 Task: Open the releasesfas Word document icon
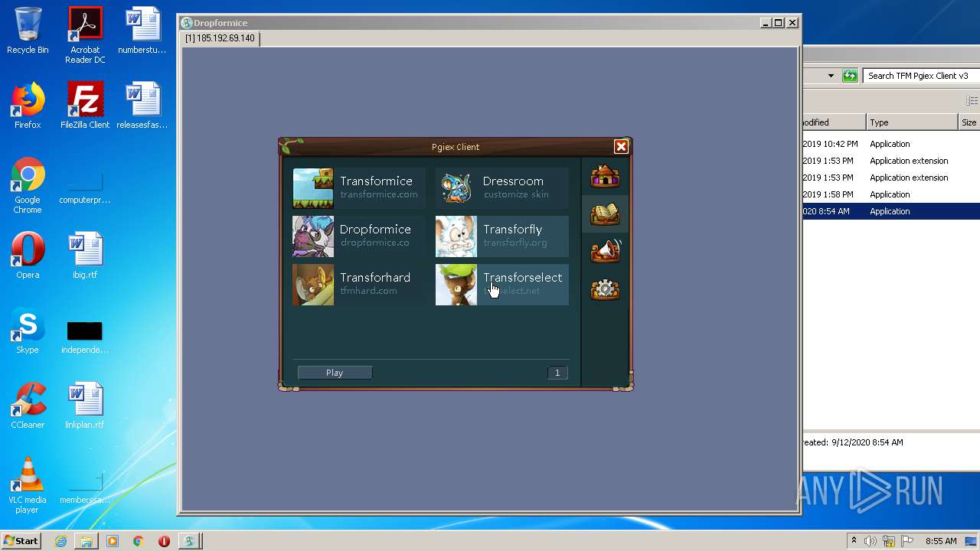142,106
